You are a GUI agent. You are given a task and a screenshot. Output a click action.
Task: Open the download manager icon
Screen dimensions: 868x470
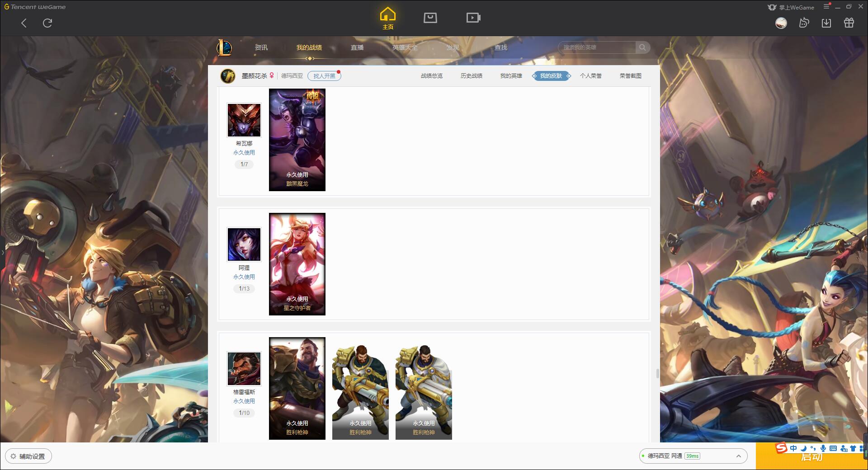click(826, 23)
